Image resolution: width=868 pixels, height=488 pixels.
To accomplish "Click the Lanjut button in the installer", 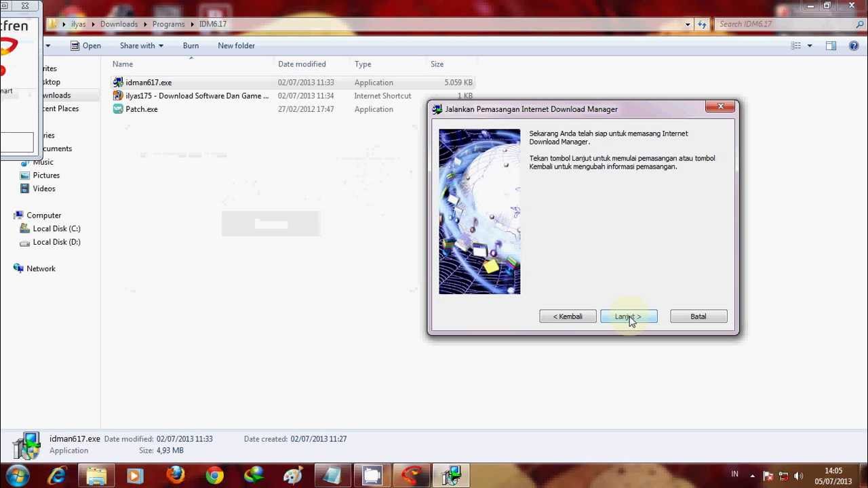I will click(629, 317).
